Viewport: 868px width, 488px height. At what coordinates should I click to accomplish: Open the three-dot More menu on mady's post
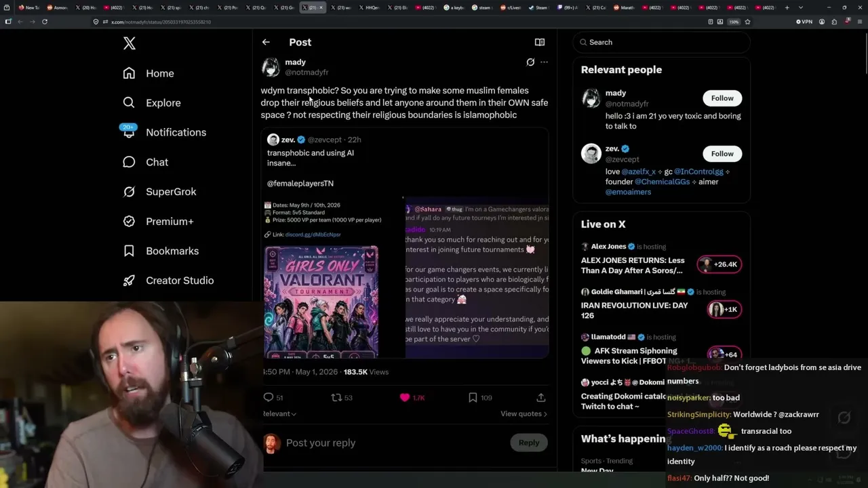[544, 62]
